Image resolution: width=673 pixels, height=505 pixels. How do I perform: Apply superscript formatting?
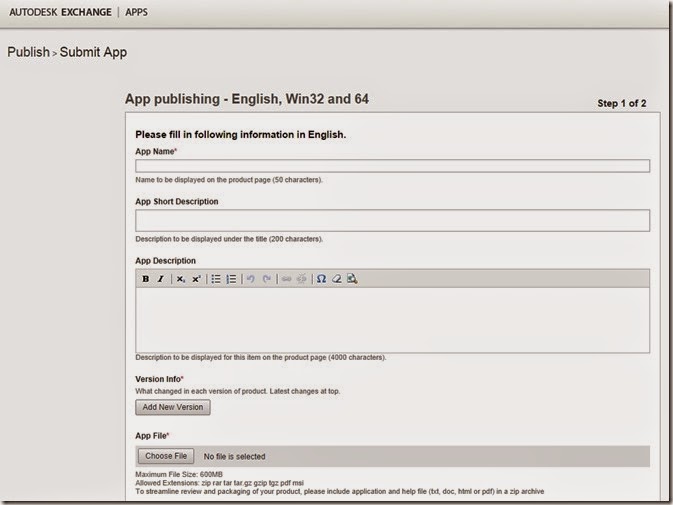coord(196,279)
